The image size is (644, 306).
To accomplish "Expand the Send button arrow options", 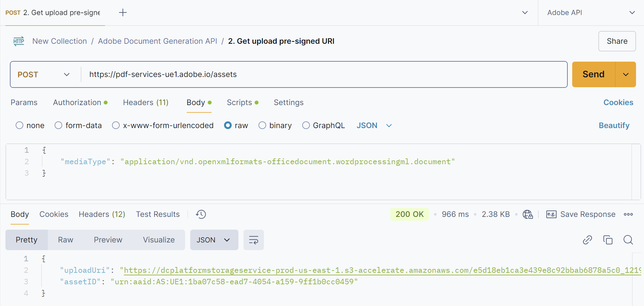I will tap(625, 75).
